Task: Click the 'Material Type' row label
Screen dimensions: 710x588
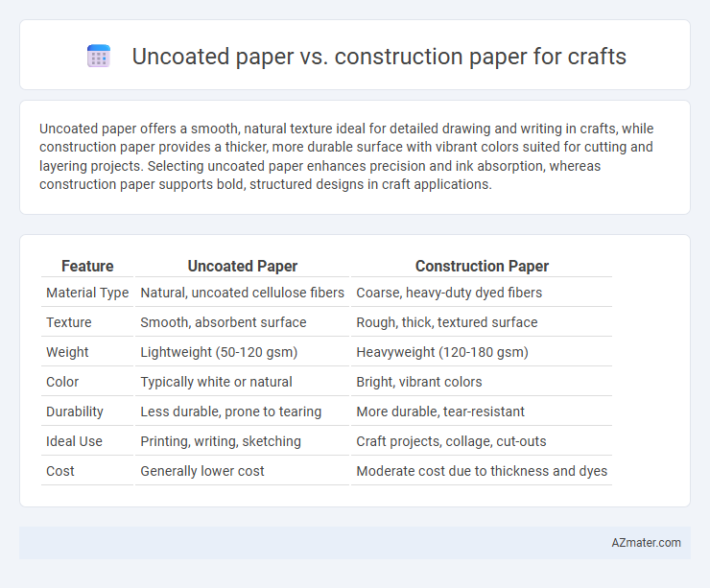Action: (87, 293)
